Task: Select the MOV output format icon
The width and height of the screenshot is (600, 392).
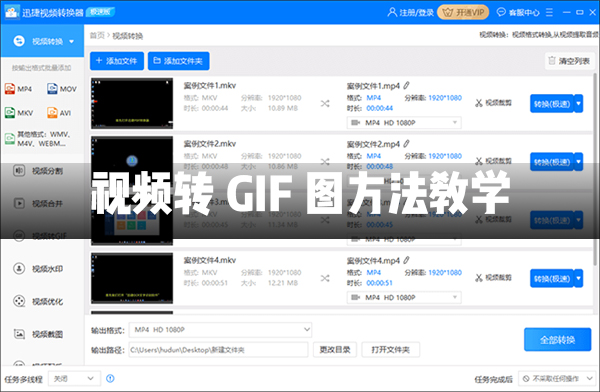Action: [x=52, y=89]
